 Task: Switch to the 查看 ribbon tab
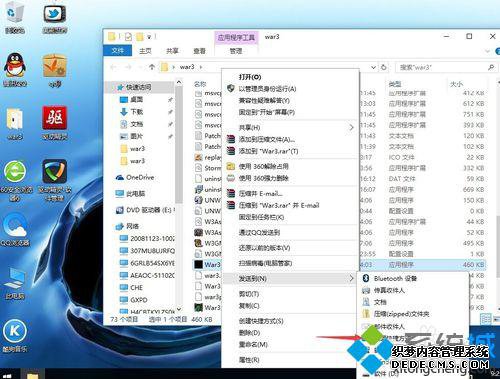(199, 51)
